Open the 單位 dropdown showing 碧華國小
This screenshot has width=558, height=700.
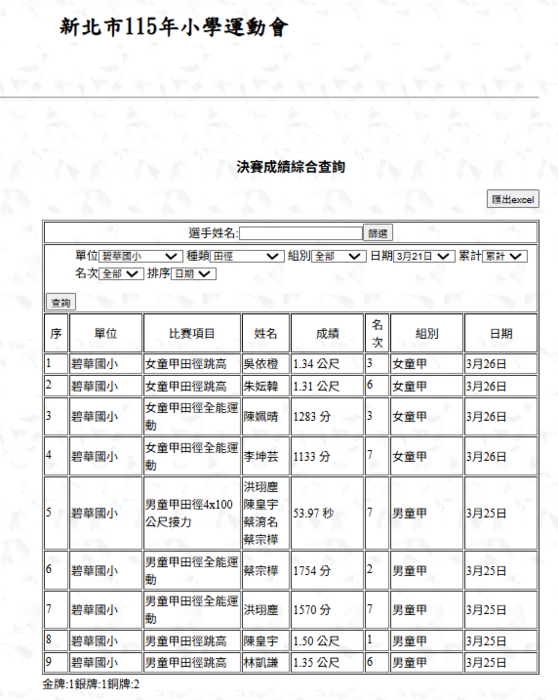tap(141, 256)
